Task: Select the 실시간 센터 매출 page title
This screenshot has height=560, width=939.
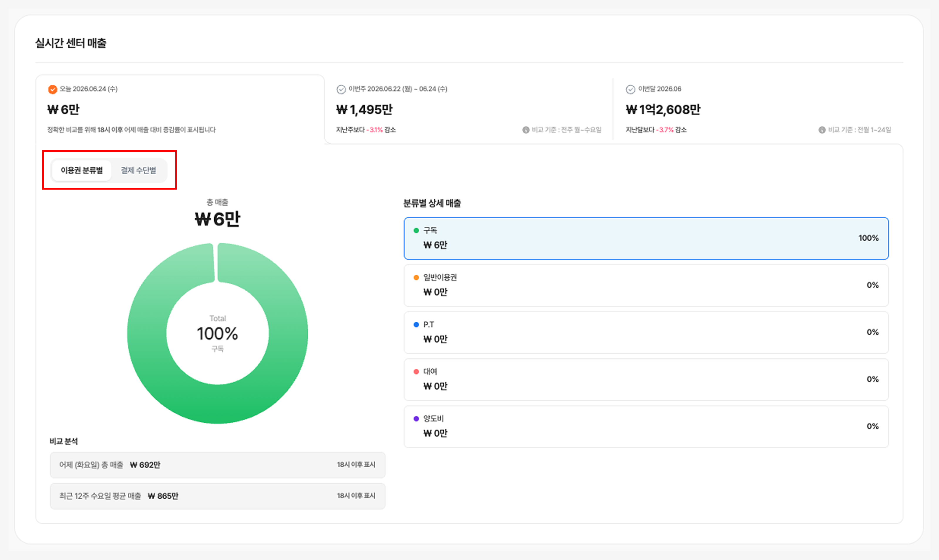Action: pyautogui.click(x=70, y=43)
